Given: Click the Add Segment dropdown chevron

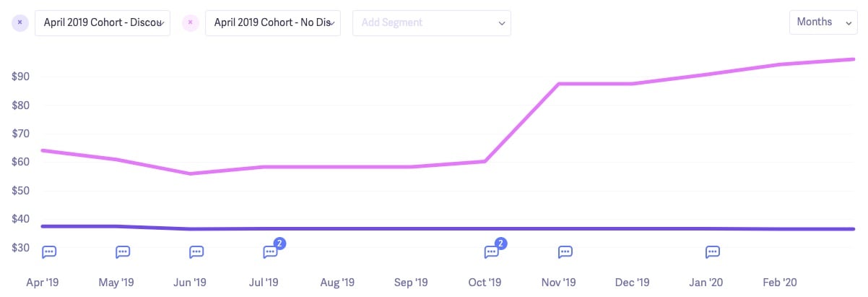Looking at the screenshot, I should 502,22.
